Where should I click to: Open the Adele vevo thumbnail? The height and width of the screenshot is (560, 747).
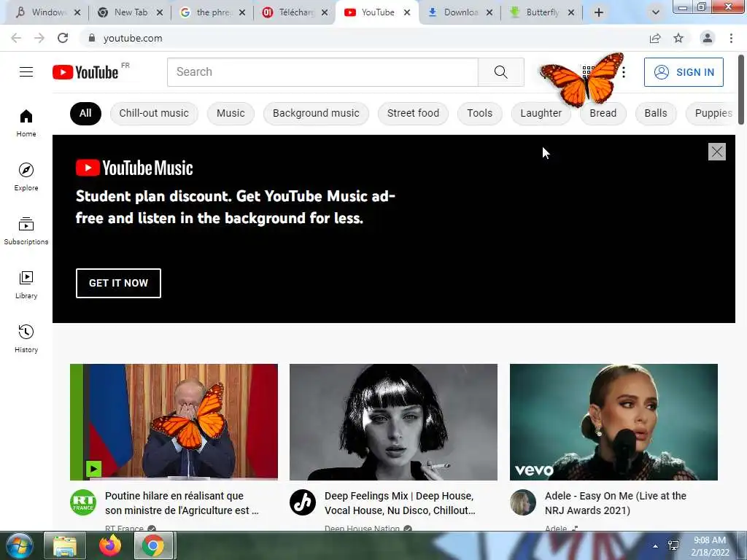pos(614,422)
